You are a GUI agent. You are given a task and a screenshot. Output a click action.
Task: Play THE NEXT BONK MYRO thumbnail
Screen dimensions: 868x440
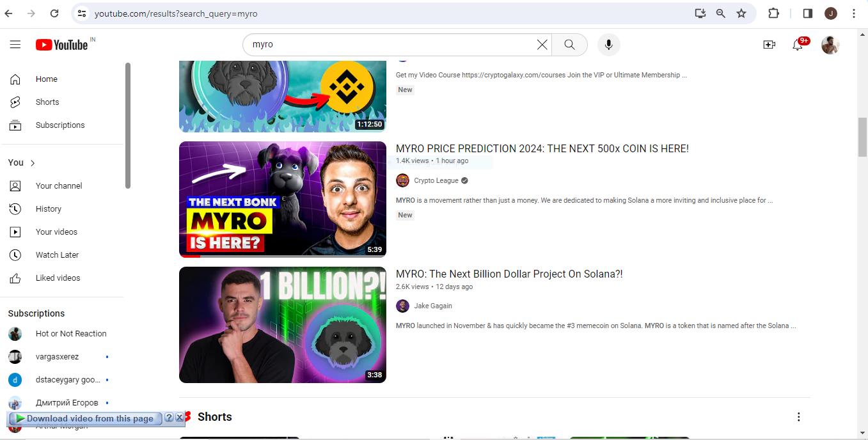[283, 200]
